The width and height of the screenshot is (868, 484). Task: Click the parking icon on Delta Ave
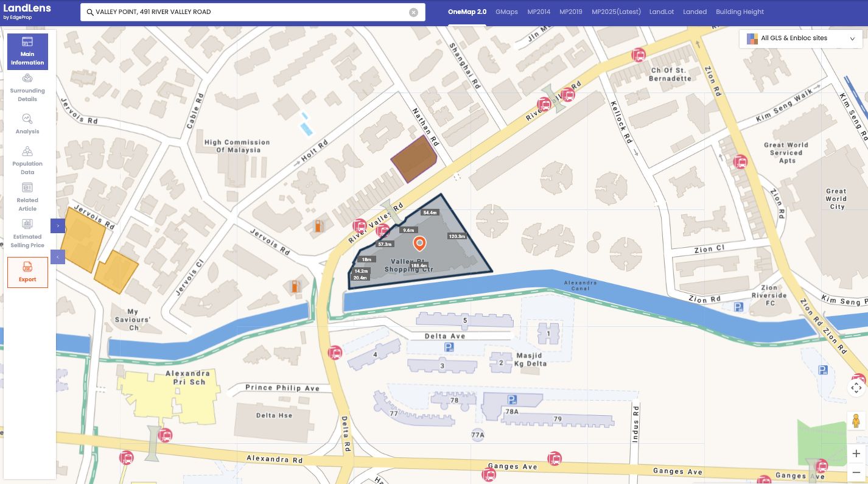(449, 348)
